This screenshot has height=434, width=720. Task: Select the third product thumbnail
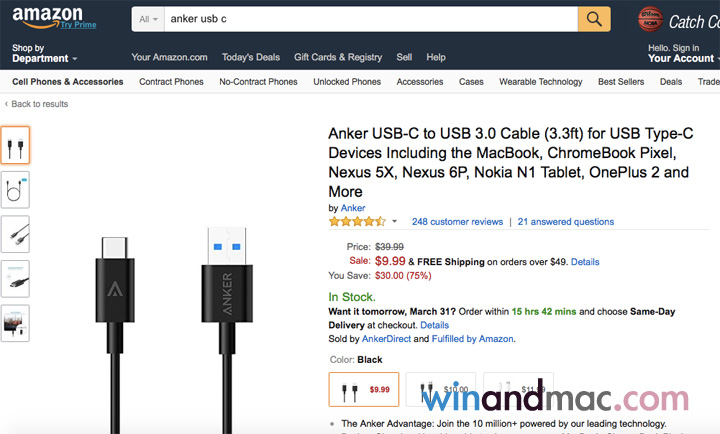(x=16, y=234)
